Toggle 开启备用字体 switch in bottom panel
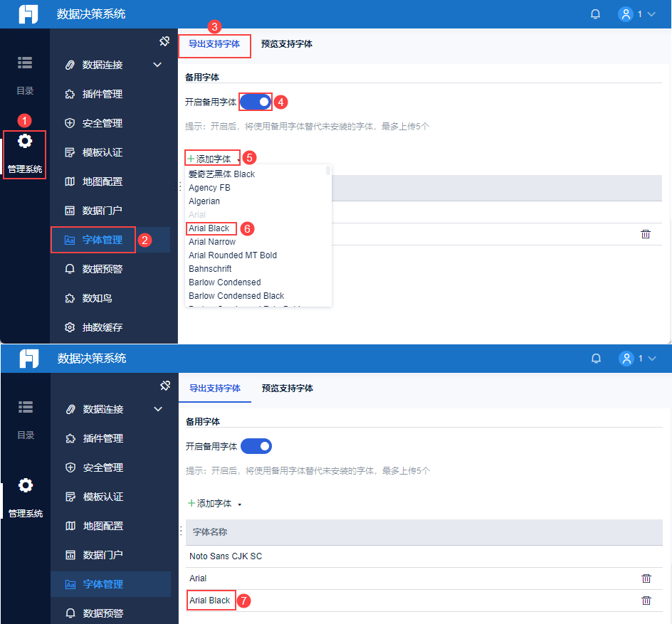 coord(256,446)
